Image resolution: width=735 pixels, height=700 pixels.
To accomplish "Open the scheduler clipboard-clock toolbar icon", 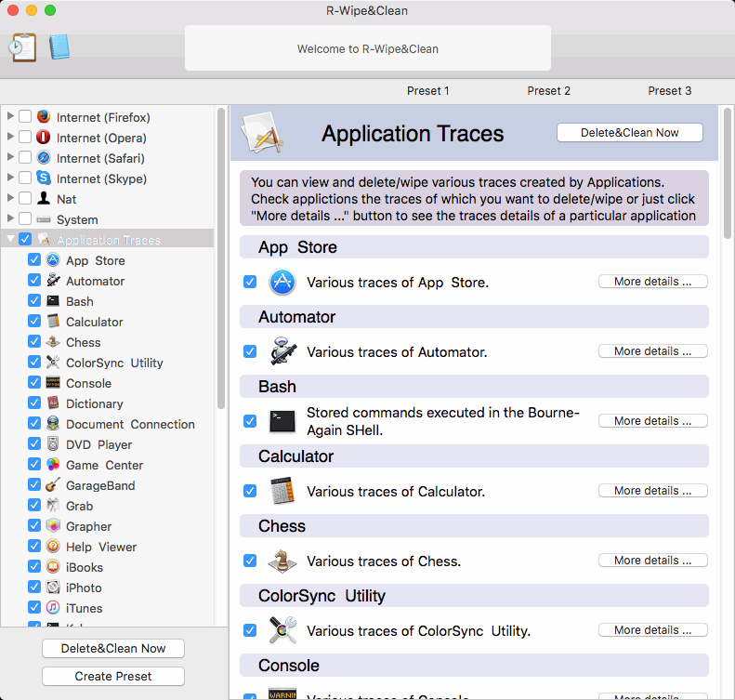I will point(22,47).
